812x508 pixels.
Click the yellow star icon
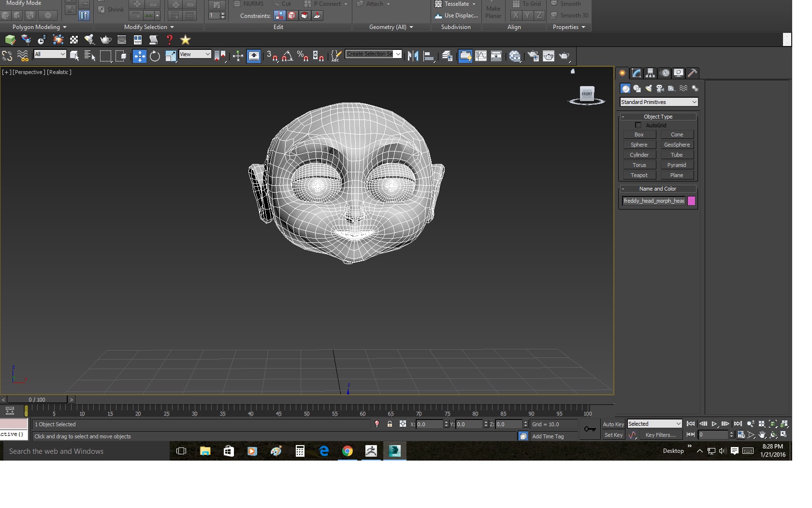point(185,40)
